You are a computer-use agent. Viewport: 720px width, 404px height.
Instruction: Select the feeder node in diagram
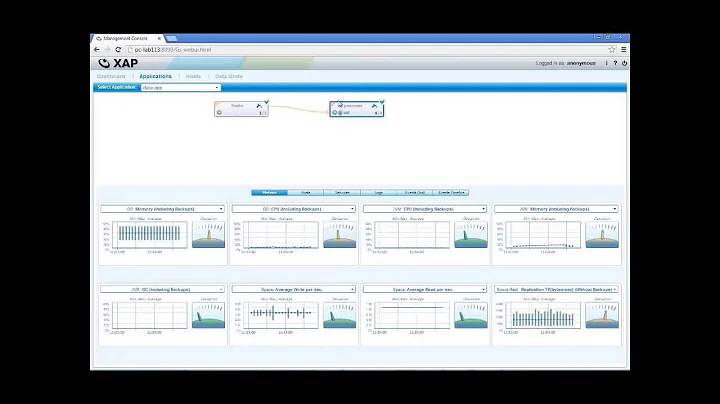point(241,109)
